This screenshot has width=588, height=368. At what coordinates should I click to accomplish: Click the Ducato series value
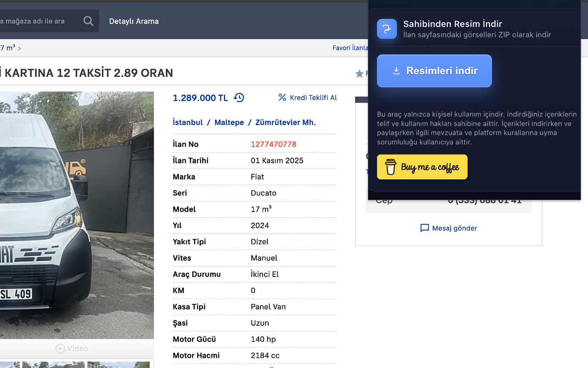point(264,193)
